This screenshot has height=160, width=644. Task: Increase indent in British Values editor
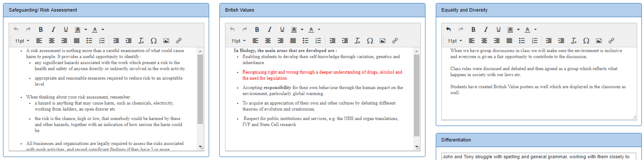pos(345,41)
